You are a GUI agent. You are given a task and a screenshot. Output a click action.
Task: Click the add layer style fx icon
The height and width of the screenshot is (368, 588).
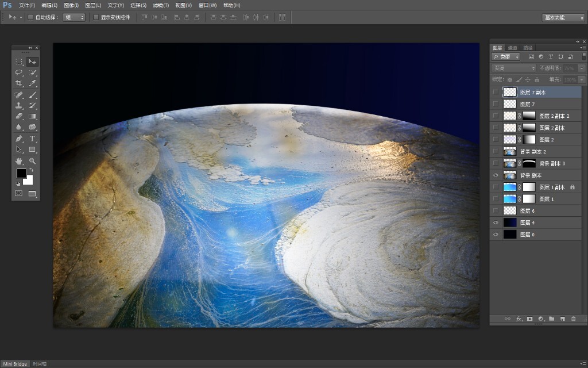(x=519, y=319)
